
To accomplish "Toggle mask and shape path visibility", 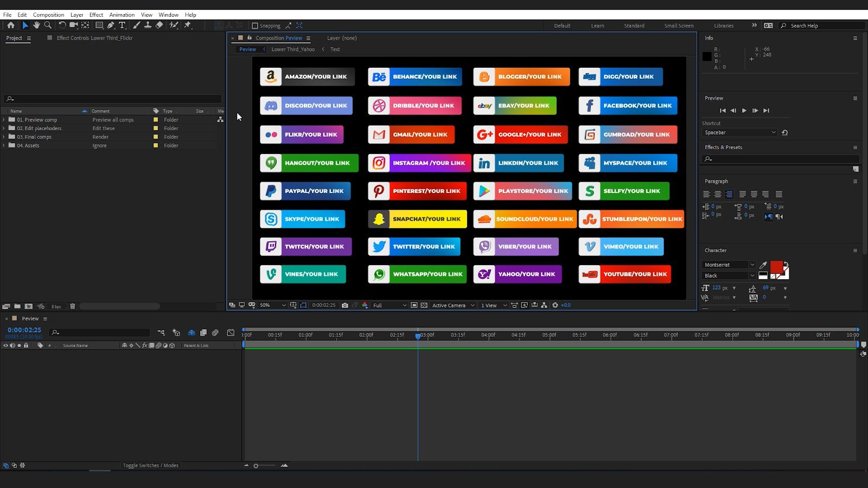I will (303, 305).
